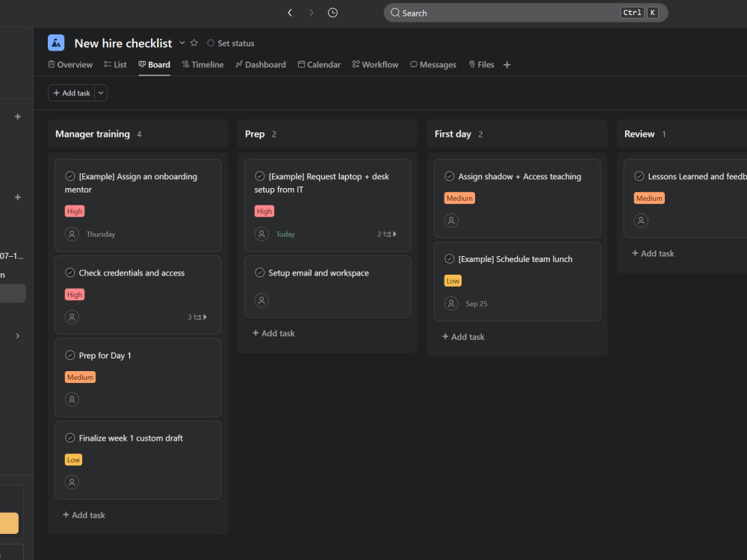The height and width of the screenshot is (560, 747).
Task: Mark Request laptop + desk setup complete
Action: (x=260, y=176)
